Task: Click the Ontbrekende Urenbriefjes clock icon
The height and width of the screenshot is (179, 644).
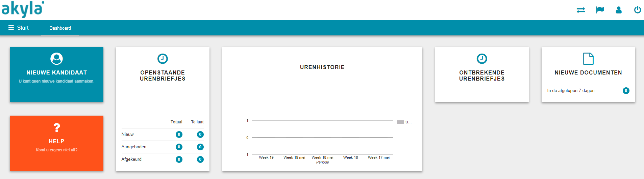Action: 482,59
